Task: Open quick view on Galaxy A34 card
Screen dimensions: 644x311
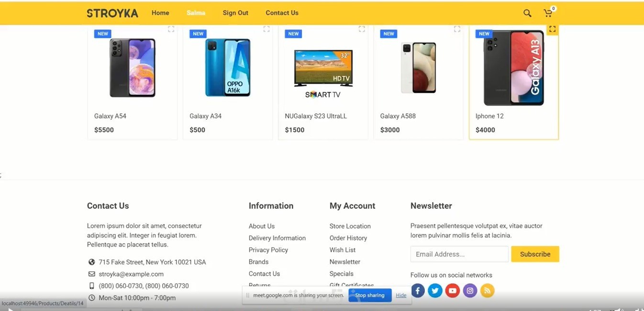Action: point(266,29)
